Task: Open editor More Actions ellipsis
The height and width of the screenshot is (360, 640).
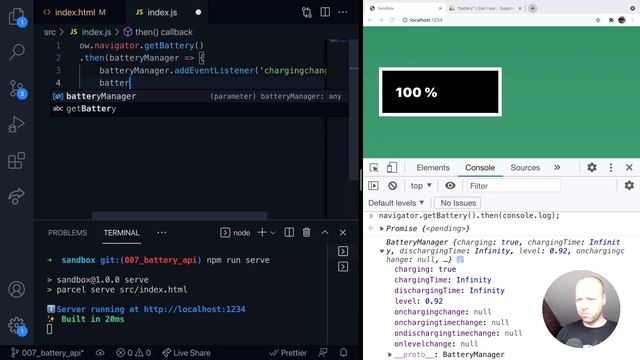Action: point(343,12)
